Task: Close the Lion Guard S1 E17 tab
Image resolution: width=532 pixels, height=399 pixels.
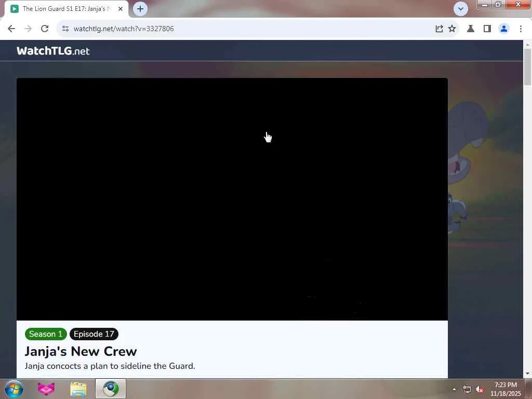Action: click(x=120, y=9)
